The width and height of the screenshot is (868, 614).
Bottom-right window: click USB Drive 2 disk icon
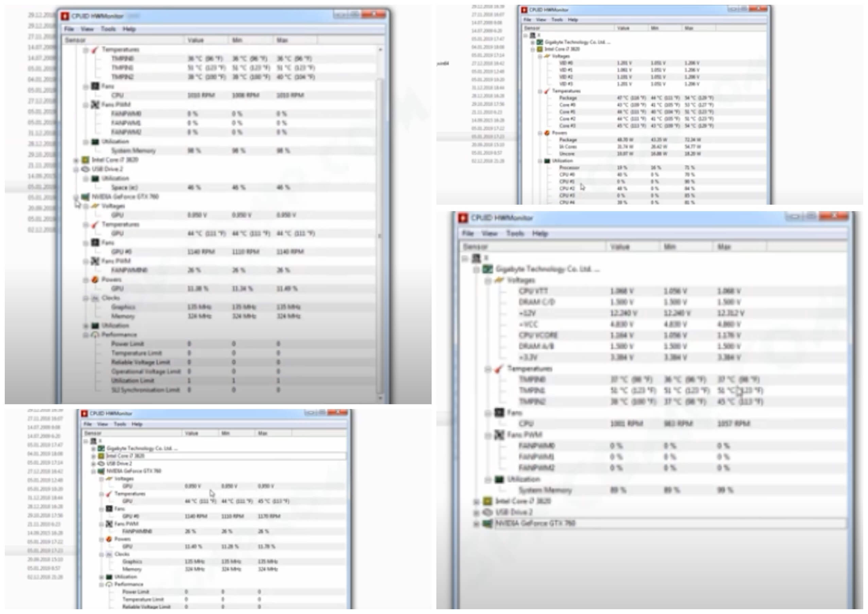point(488,512)
